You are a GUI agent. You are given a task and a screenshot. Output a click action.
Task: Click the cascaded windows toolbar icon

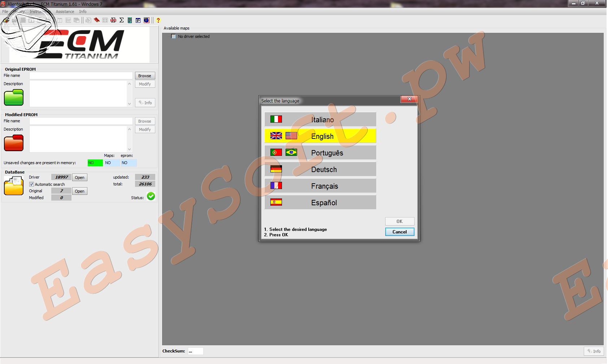[77, 20]
